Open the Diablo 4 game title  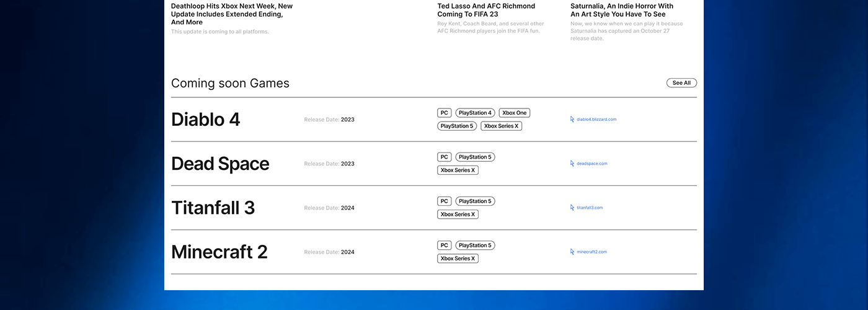[205, 120]
